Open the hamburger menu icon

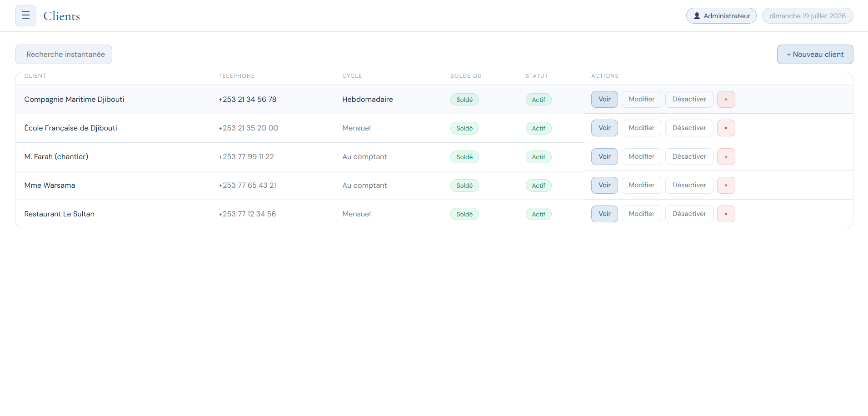(x=25, y=15)
